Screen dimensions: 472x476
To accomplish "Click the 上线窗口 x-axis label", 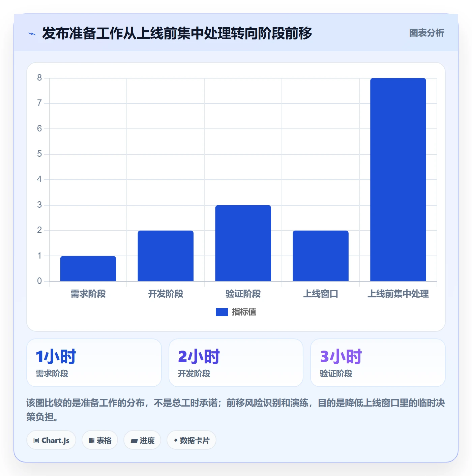I will [321, 294].
